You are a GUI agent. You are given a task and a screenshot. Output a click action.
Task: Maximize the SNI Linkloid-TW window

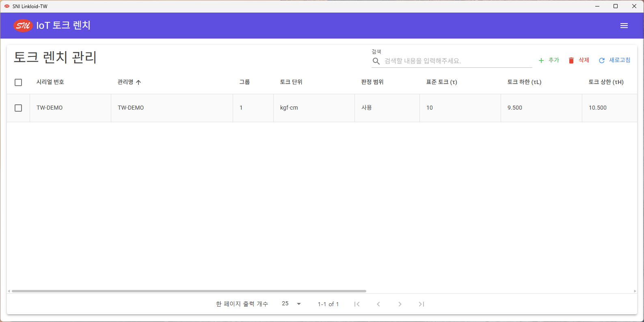(616, 6)
